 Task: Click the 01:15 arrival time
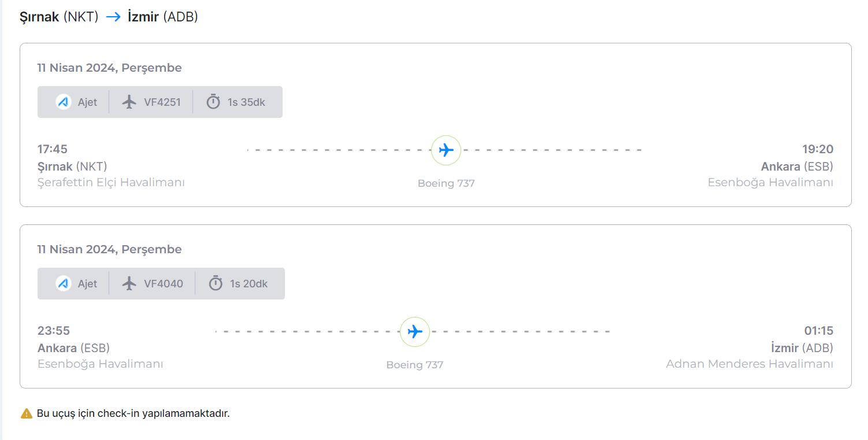[818, 331]
